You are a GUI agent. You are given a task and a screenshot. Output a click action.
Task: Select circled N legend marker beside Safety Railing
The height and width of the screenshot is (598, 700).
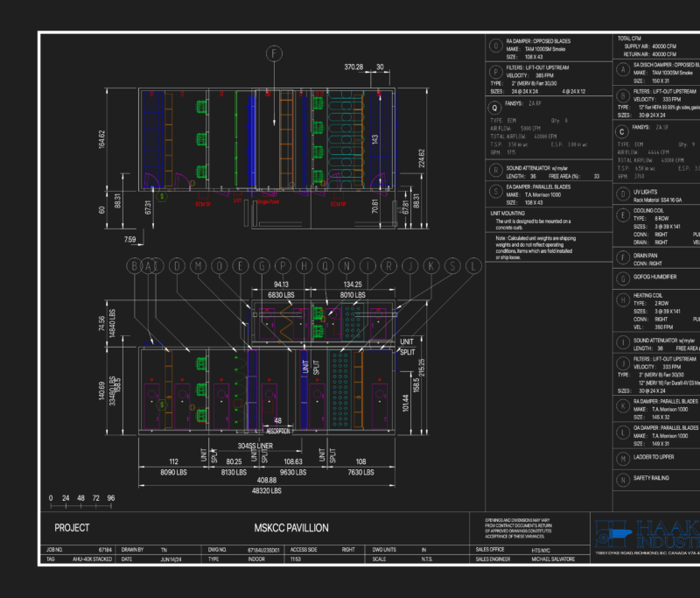(x=623, y=480)
